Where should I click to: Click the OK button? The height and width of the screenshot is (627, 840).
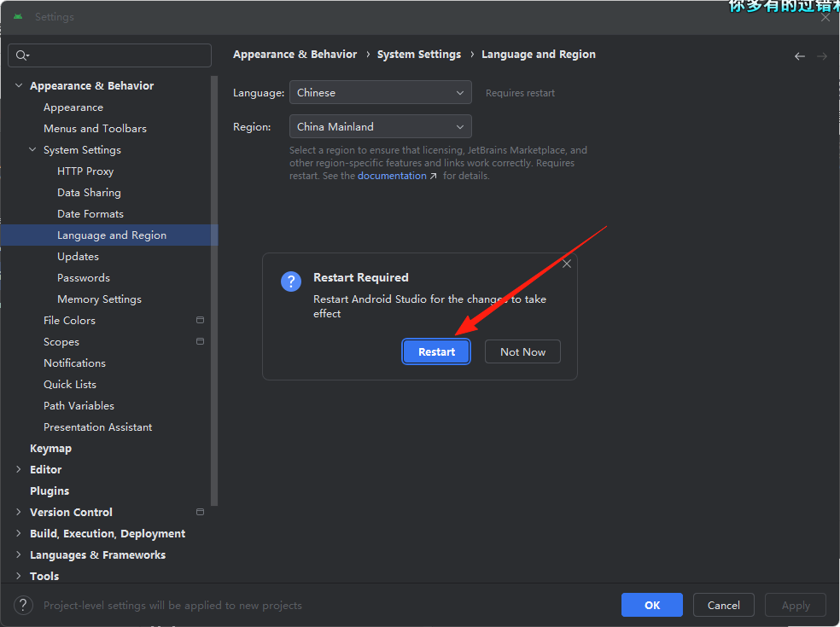point(651,605)
